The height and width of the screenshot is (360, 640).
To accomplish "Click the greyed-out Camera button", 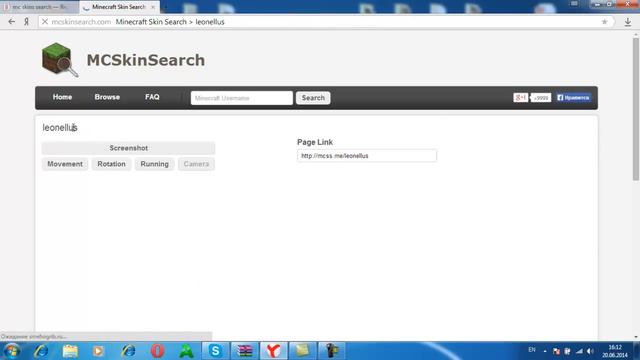I will click(196, 164).
